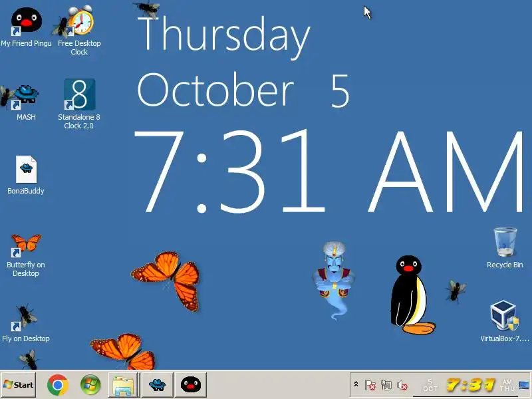Screen dimensions: 532x399
Task: Click the October 5 date text
Action: click(243, 90)
